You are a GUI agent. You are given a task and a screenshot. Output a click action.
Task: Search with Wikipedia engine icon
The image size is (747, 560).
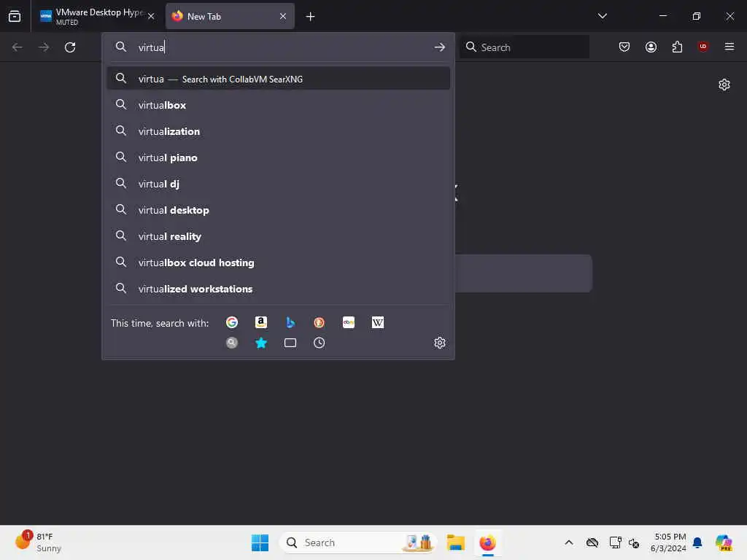(377, 322)
